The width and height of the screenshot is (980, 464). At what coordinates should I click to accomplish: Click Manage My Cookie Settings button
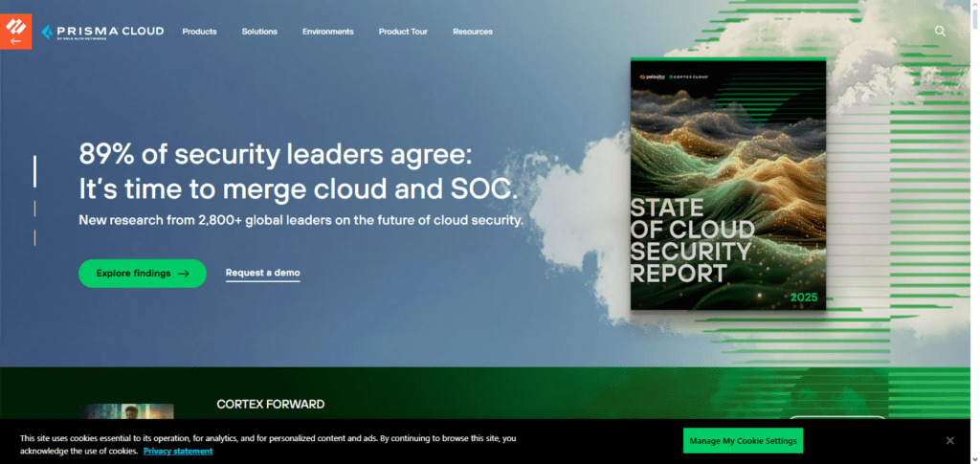pos(743,441)
